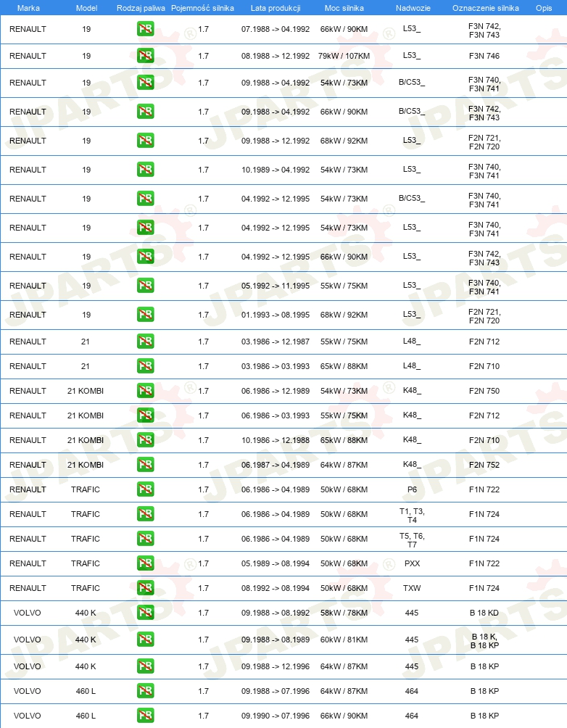
Task: Click the Pojemność silnika column header
Action: (x=202, y=8)
